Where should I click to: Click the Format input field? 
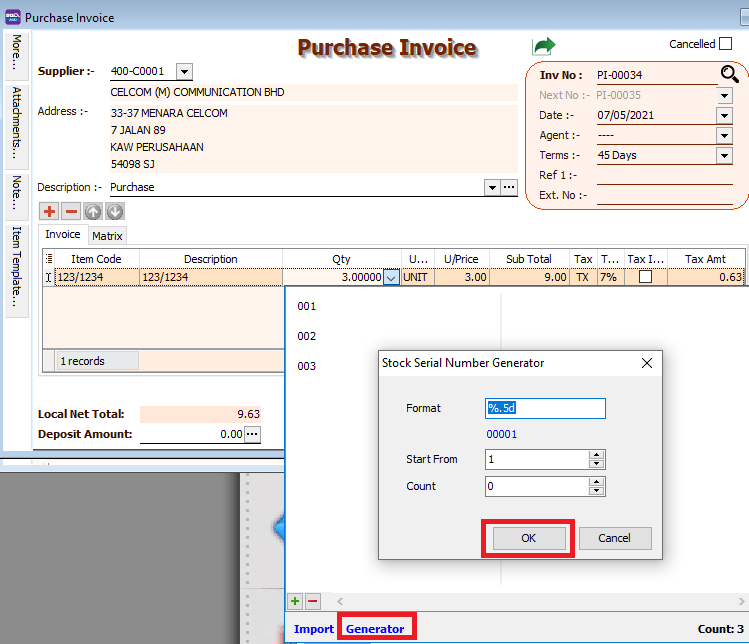pyautogui.click(x=545, y=408)
